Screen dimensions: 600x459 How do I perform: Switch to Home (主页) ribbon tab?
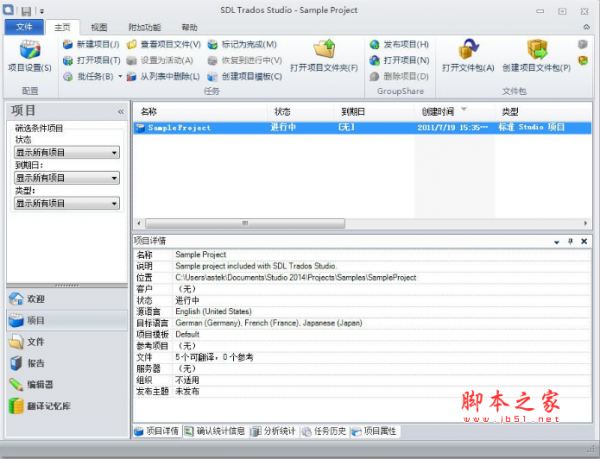tap(62, 27)
